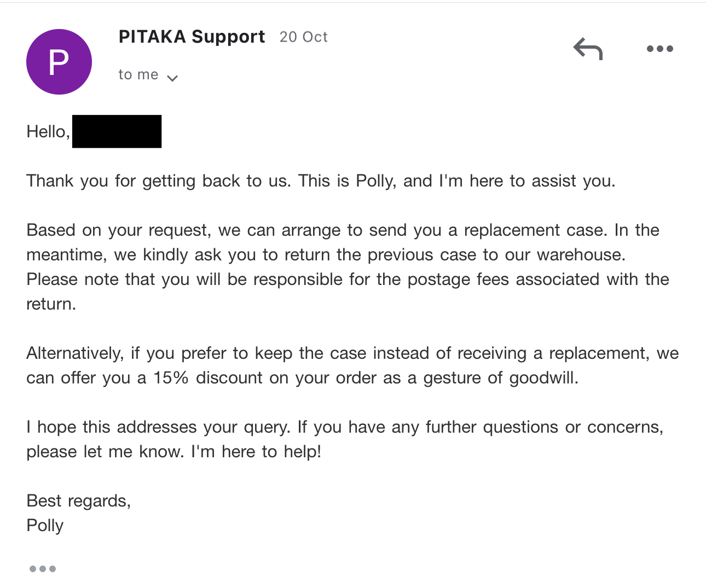Click the reply arrow icon
706x588 pixels.
(x=588, y=49)
